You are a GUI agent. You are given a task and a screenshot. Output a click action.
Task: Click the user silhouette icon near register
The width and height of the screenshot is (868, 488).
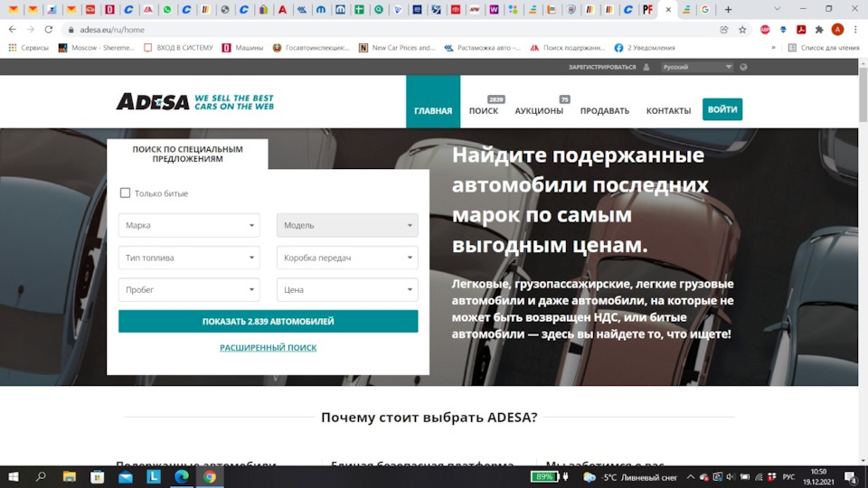pyautogui.click(x=646, y=67)
